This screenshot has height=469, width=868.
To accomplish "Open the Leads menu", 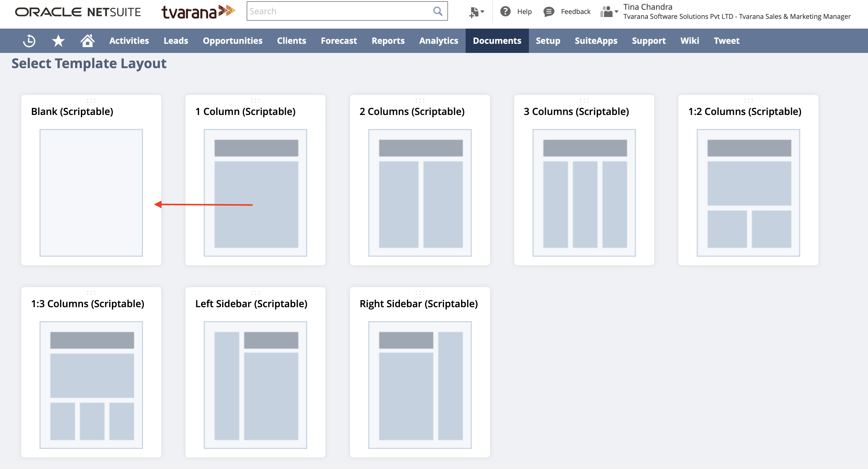I will pyautogui.click(x=176, y=41).
